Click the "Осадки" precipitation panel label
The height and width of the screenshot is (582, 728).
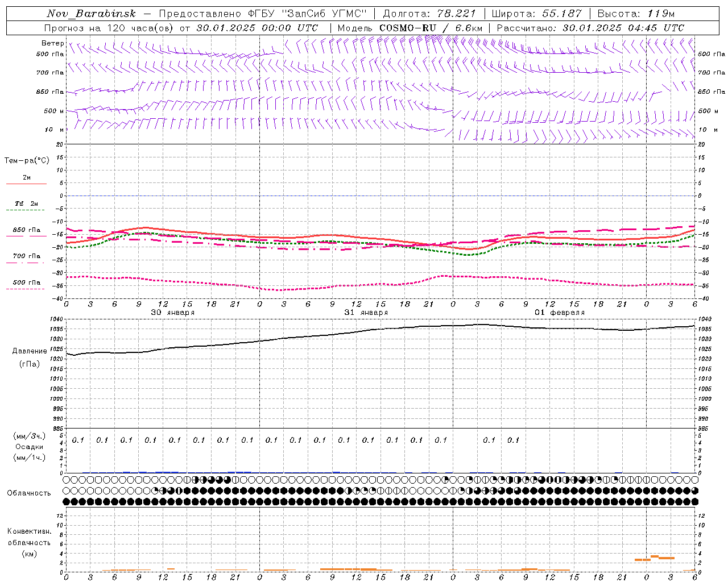pos(30,447)
